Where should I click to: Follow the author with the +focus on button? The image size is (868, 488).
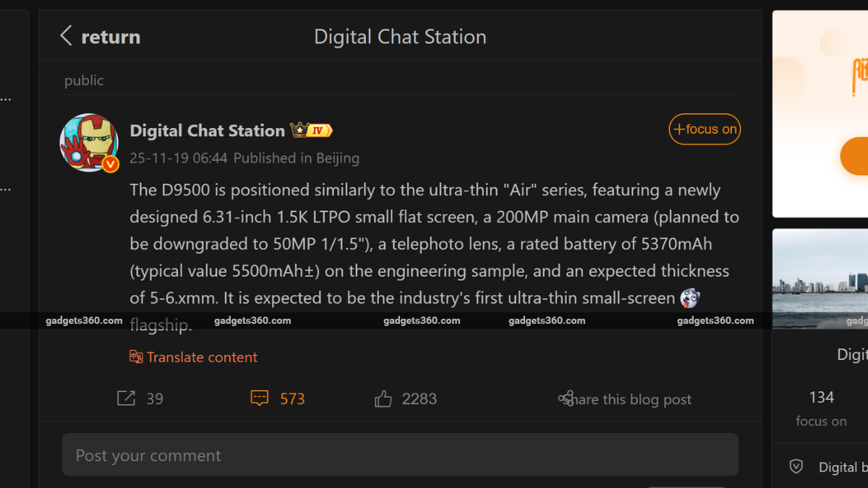pyautogui.click(x=705, y=129)
